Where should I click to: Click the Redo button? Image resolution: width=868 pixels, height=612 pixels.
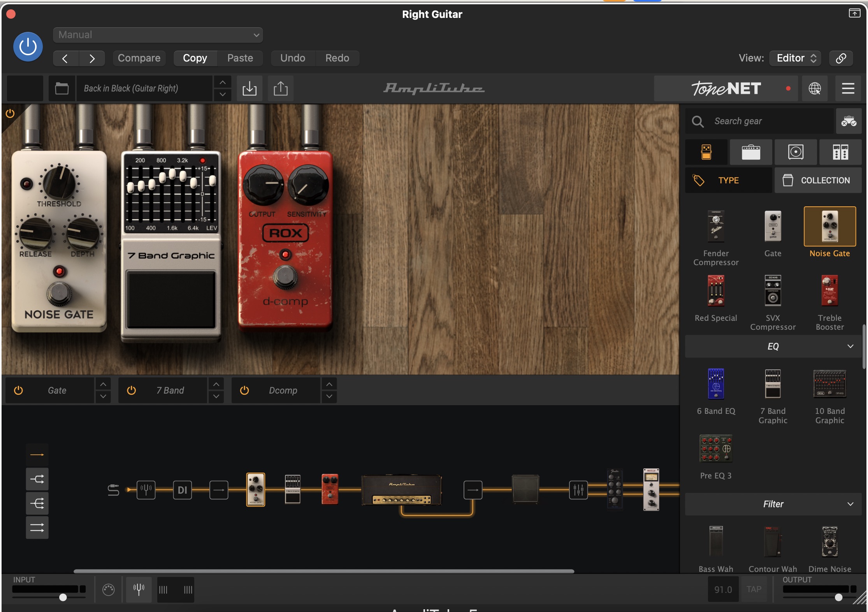click(x=337, y=58)
